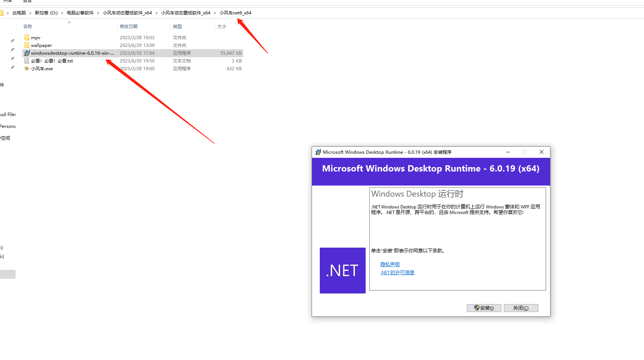Expand chevron before 小风车net6_x64 breadcrumb

coord(215,13)
